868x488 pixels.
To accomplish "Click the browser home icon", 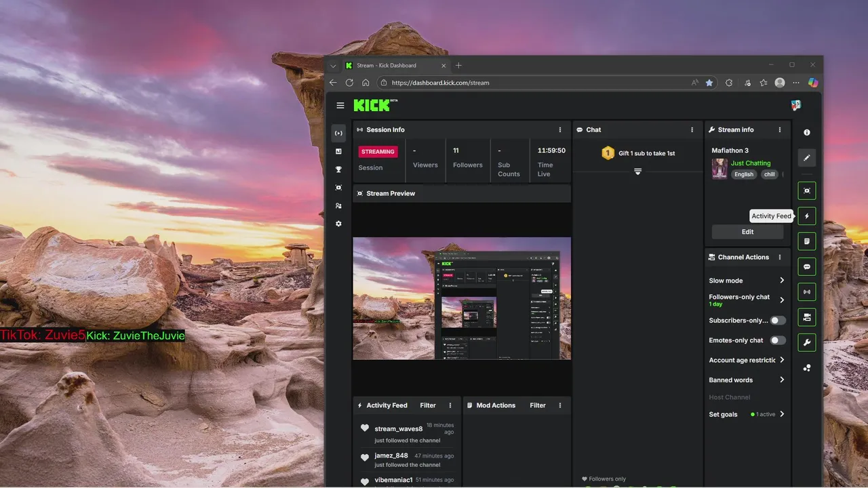I will coord(366,83).
